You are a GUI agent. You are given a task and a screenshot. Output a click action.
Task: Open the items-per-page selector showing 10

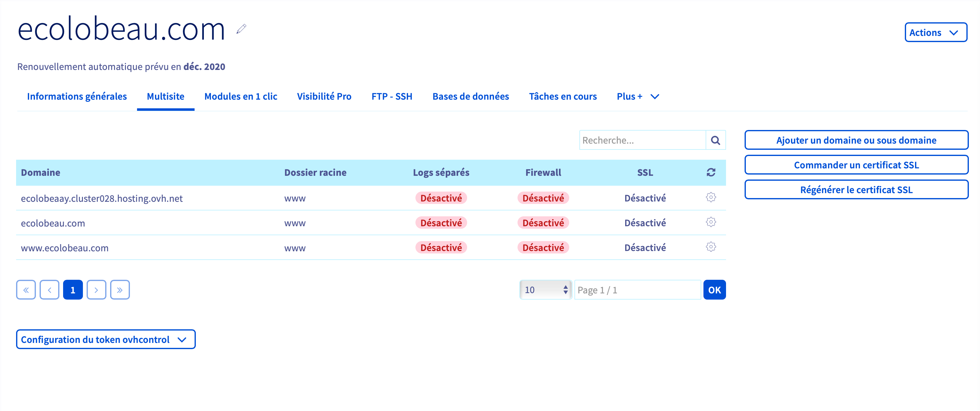[546, 290]
